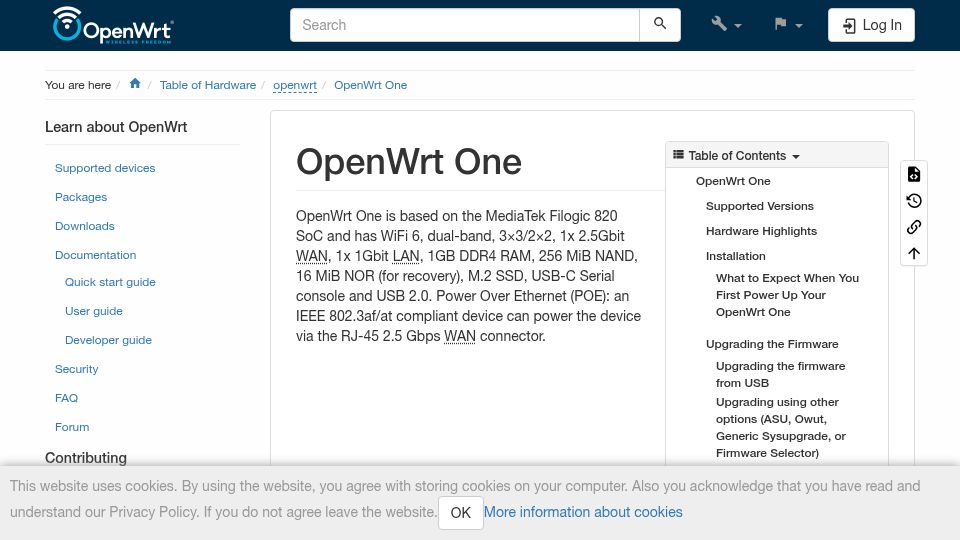Open Quick start guide link
The height and width of the screenshot is (540, 960).
tap(110, 282)
